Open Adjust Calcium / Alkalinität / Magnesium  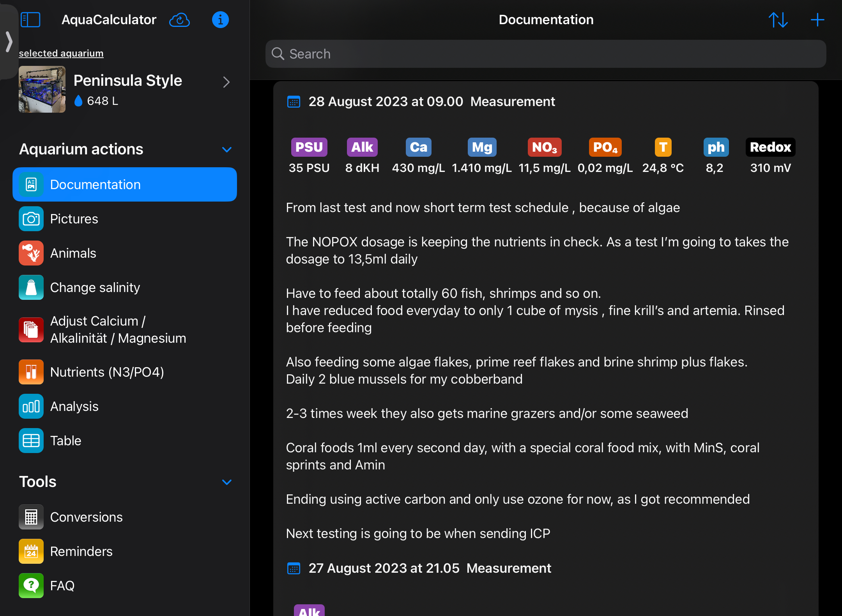pos(118,329)
